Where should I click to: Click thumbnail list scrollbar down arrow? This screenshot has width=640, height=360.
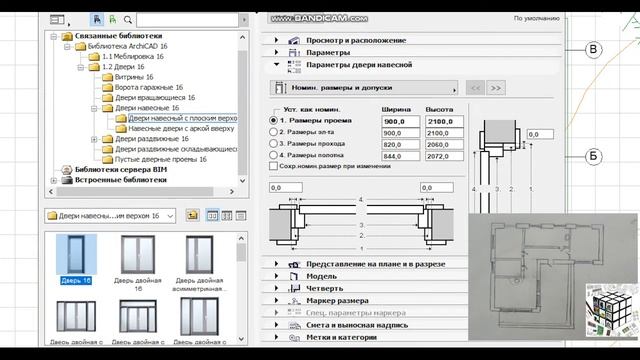[241, 339]
